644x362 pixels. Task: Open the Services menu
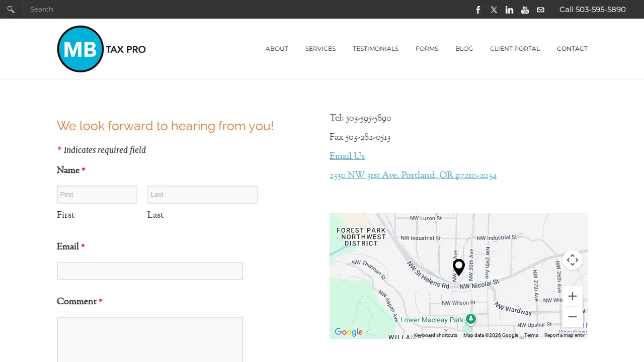pyautogui.click(x=320, y=49)
